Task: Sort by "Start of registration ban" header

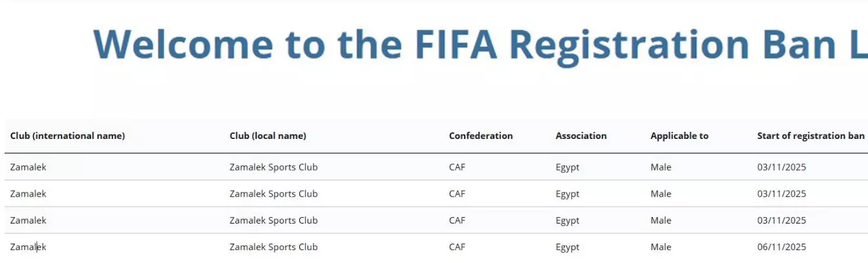Action: (810, 136)
